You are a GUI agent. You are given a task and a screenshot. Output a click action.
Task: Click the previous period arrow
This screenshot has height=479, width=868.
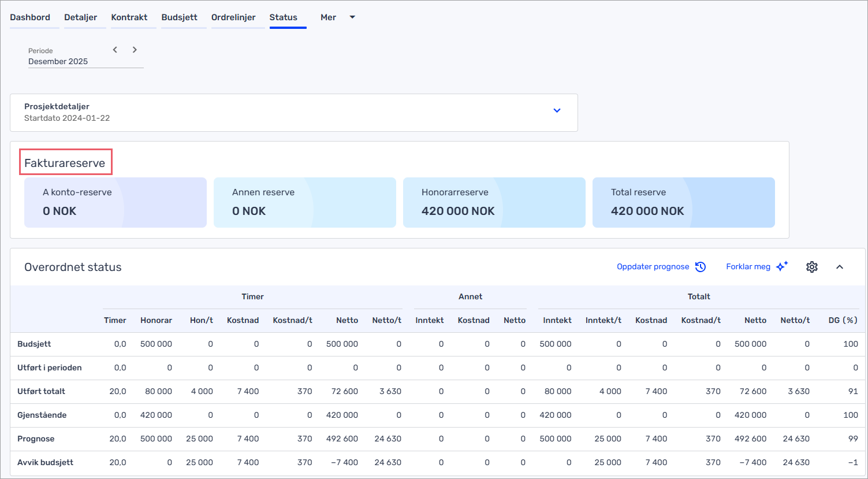(115, 50)
